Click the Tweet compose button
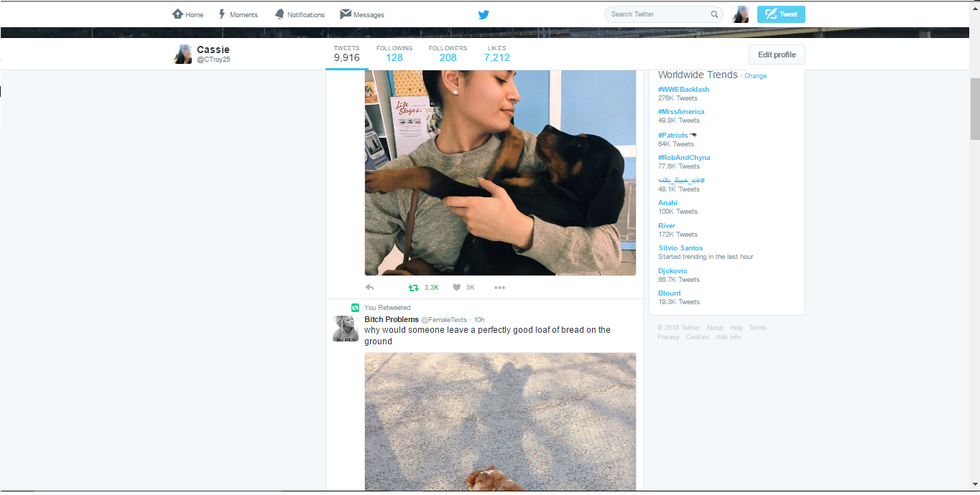The image size is (980, 495). point(780,14)
